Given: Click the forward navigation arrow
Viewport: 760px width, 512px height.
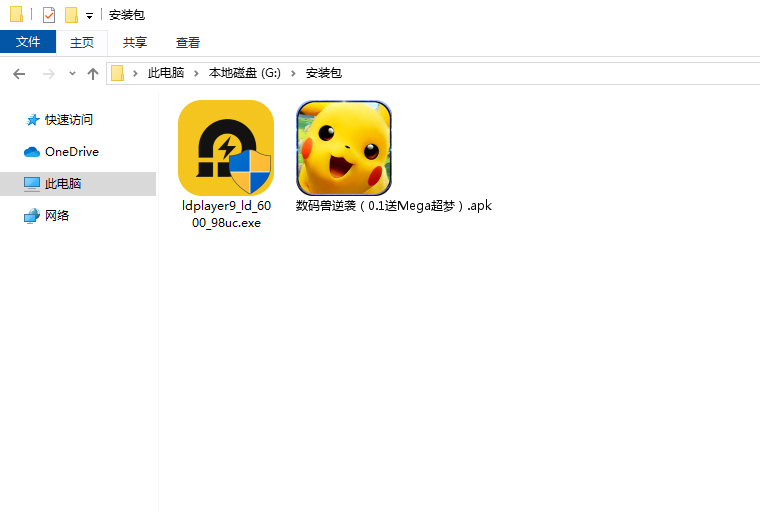Looking at the screenshot, I should [48, 73].
